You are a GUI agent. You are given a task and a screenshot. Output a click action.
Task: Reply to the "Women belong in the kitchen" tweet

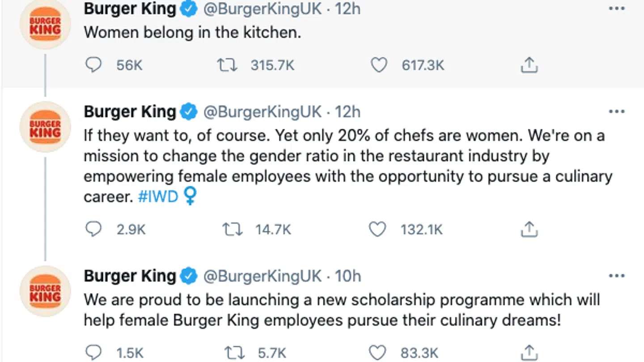(x=93, y=65)
